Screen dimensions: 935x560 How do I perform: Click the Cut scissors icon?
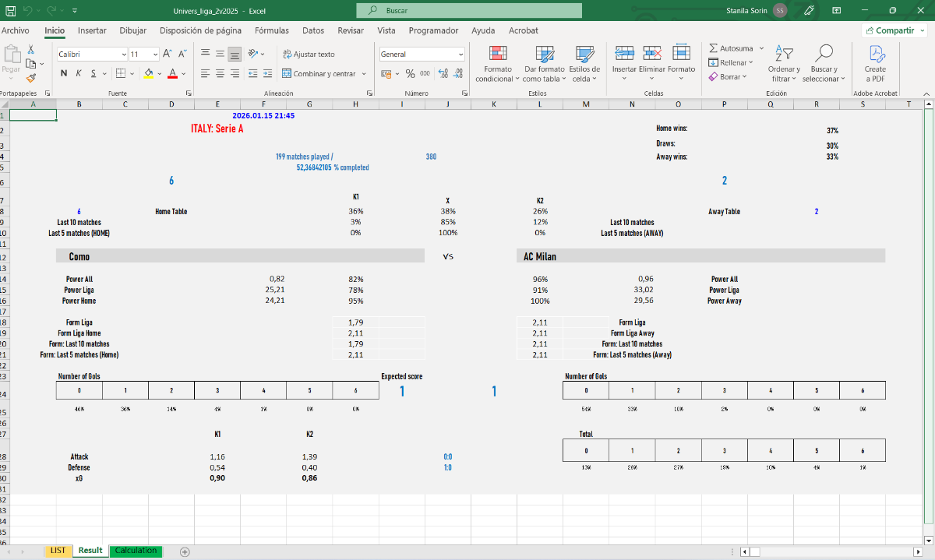pos(30,49)
